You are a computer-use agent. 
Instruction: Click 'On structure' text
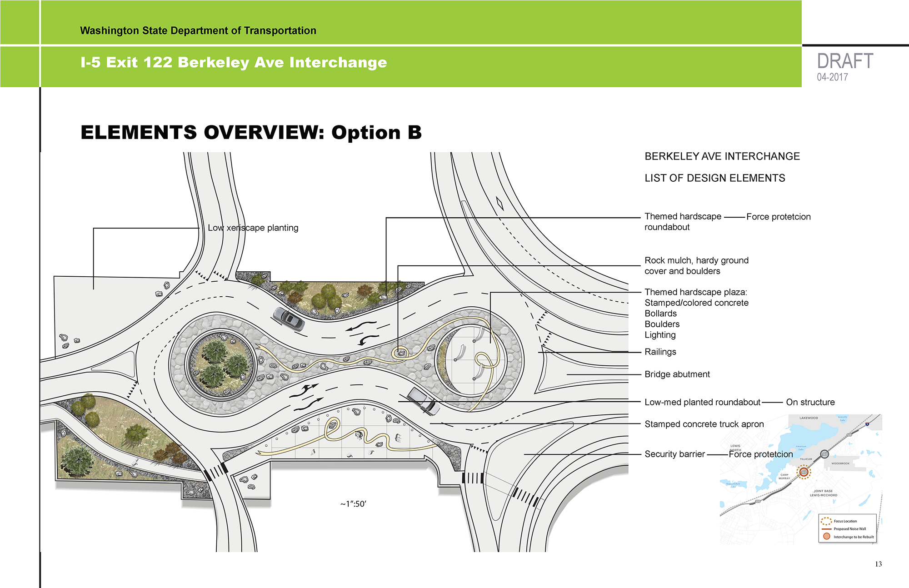[810, 402]
